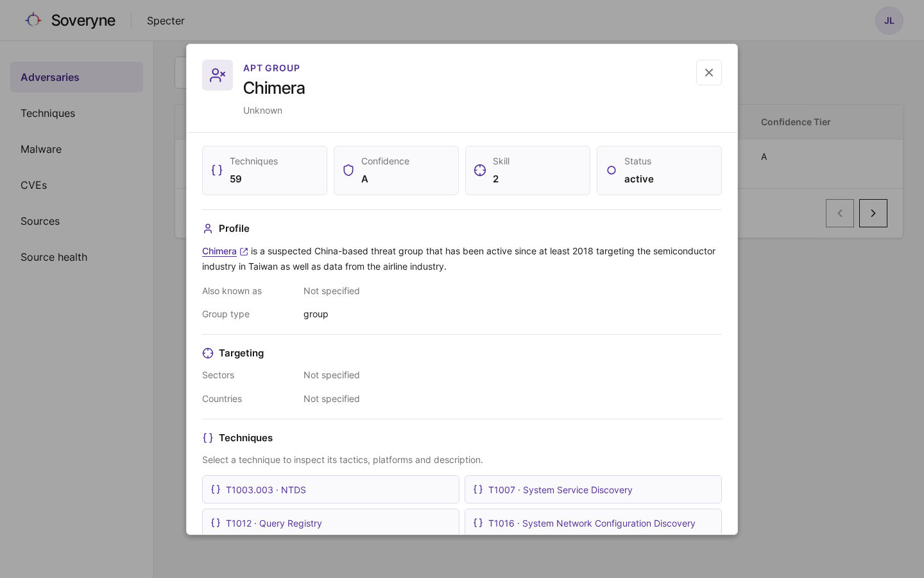Select T1007 · System Service Discovery
Viewport: 924px width, 578px height.
[593, 489]
